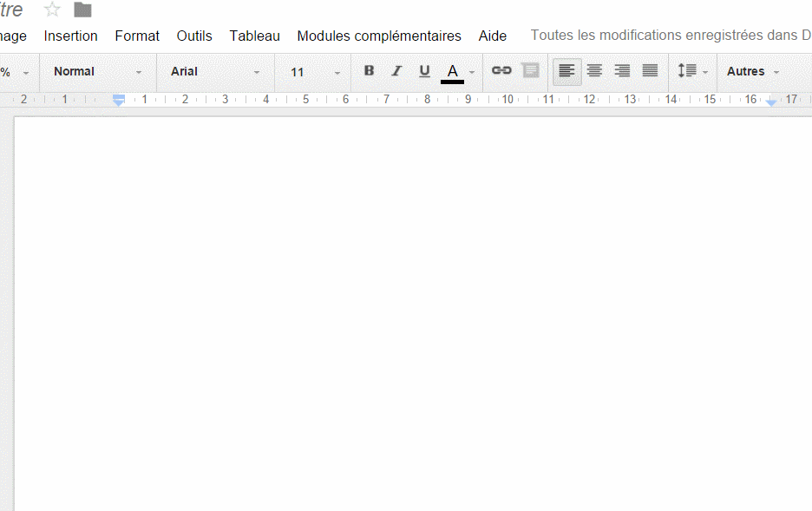The height and width of the screenshot is (511, 812).
Task: Open the move-to-folder icon
Action: click(83, 10)
